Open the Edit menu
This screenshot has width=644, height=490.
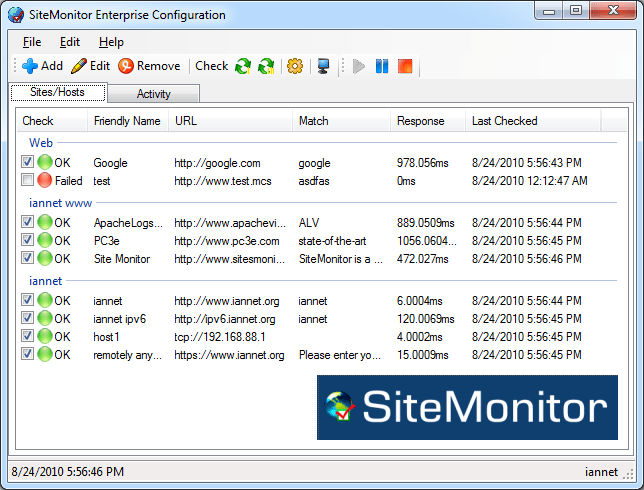[x=70, y=42]
